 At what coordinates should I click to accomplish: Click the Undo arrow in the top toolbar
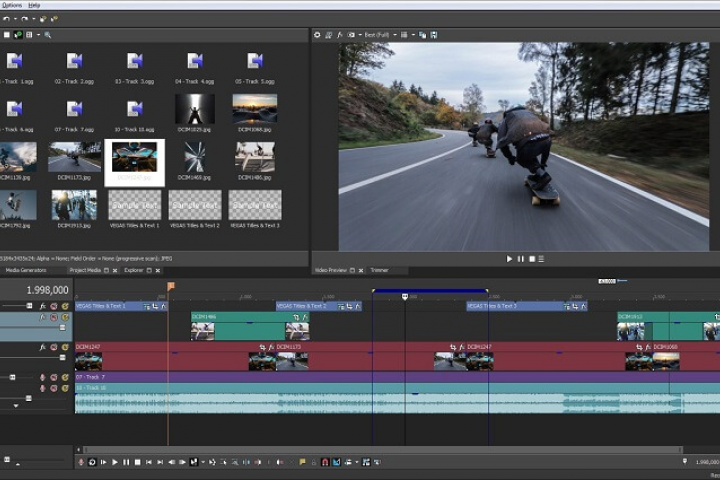point(5,19)
